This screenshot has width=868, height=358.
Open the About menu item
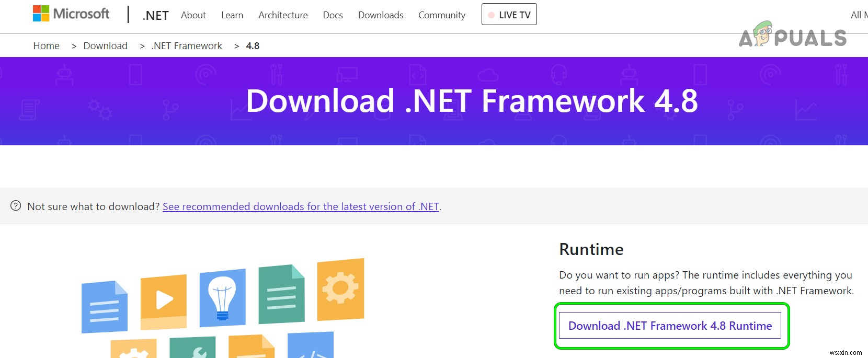pos(193,15)
